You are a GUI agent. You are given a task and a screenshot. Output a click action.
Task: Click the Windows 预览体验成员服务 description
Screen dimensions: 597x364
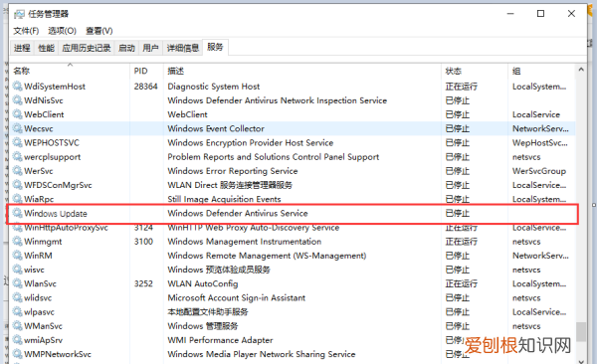(x=219, y=270)
